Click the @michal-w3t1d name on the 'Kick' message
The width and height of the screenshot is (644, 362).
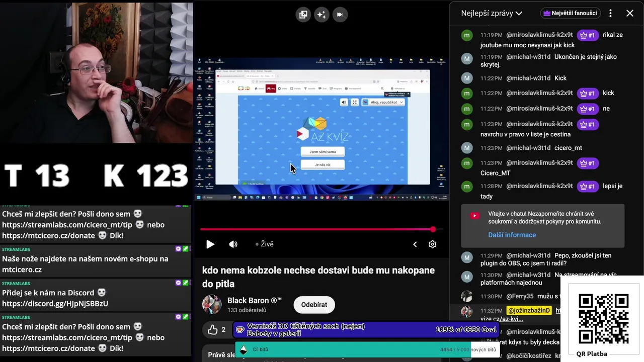(x=528, y=78)
